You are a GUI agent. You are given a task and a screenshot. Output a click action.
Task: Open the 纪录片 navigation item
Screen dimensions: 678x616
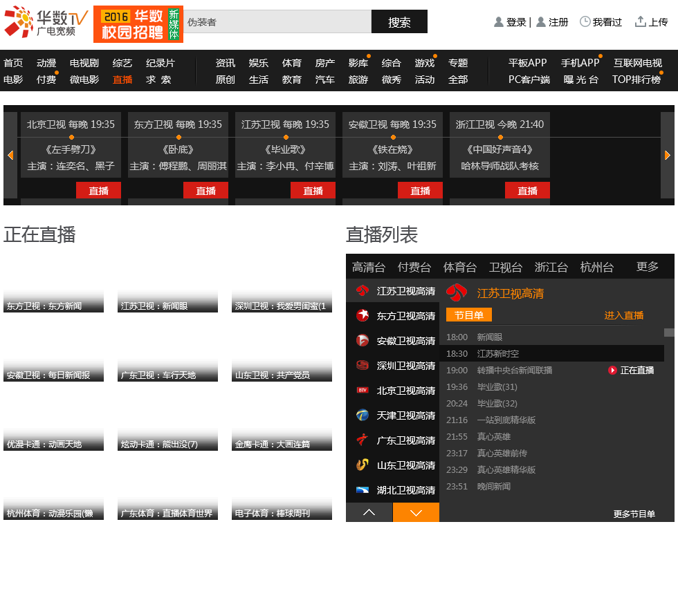(161, 63)
